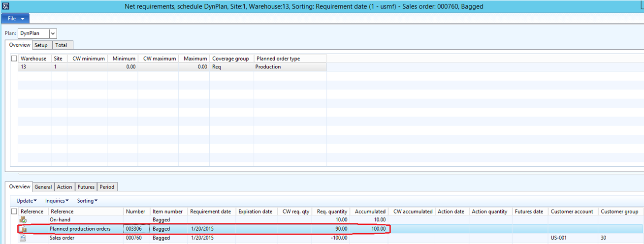Switch to the Total tab
The image size is (644, 244).
(61, 45)
